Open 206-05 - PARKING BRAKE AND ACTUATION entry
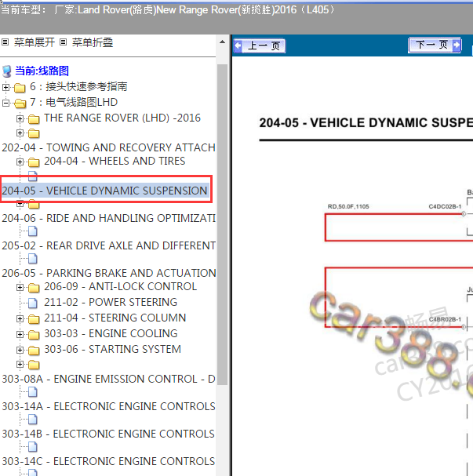 (x=109, y=273)
